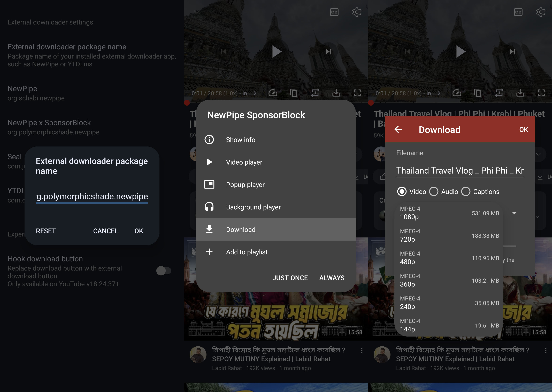
Task: Select the Audio radio button
Action: [x=434, y=192]
